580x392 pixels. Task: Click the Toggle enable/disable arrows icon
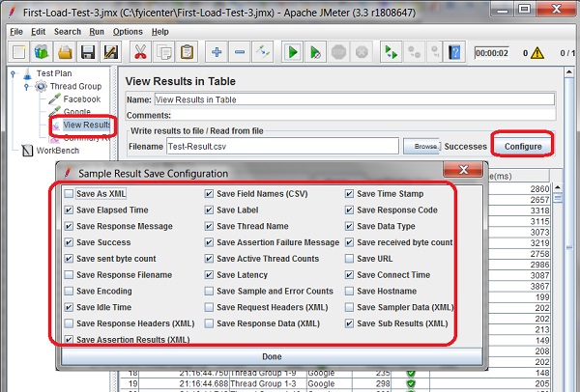click(263, 52)
